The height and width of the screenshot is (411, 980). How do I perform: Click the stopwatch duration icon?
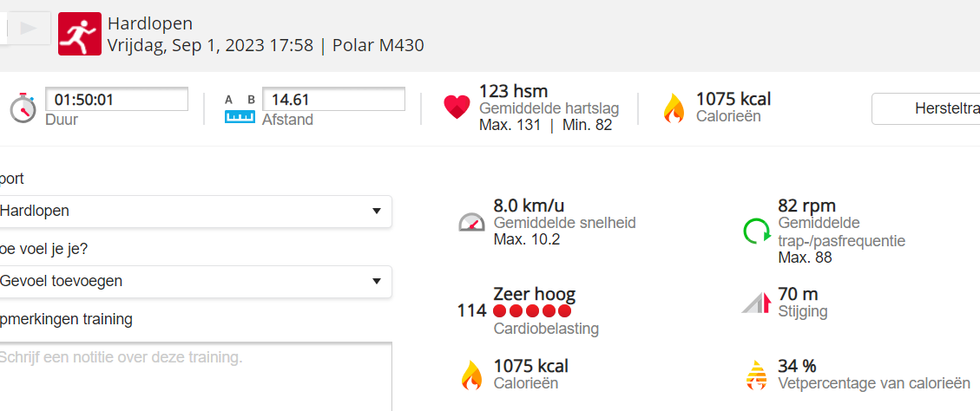[23, 108]
